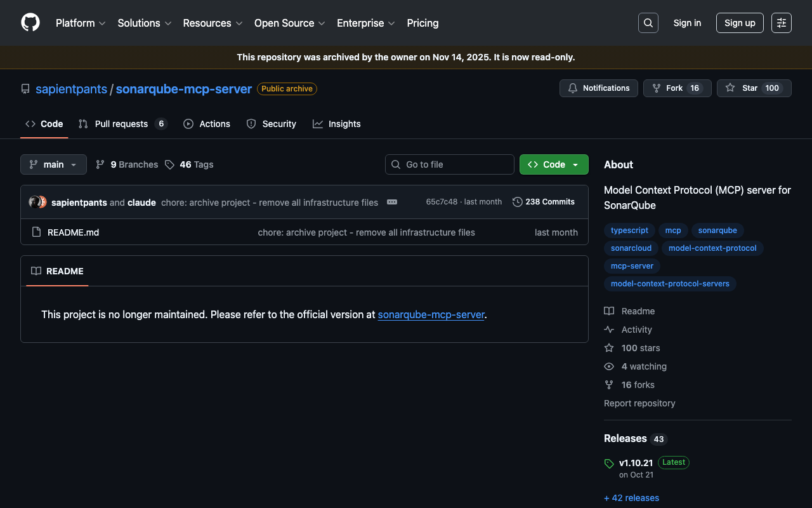Expand the green Code dropdown
Screen dimensions: 812x508
553,164
